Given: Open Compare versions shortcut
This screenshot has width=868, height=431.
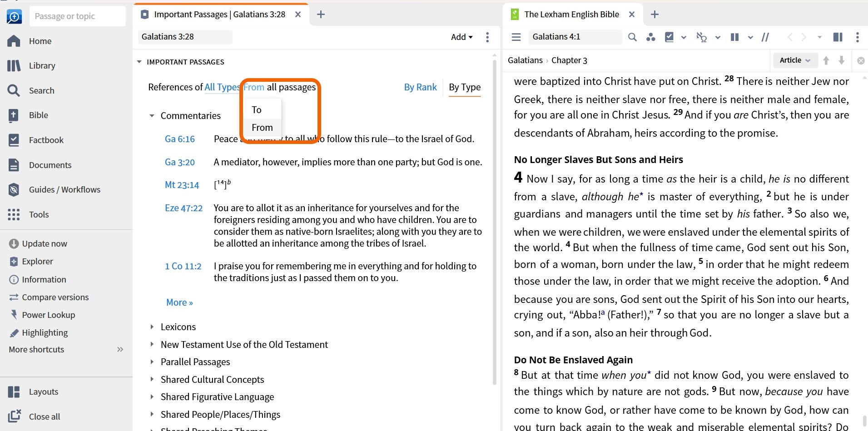Looking at the screenshot, I should coord(49,297).
